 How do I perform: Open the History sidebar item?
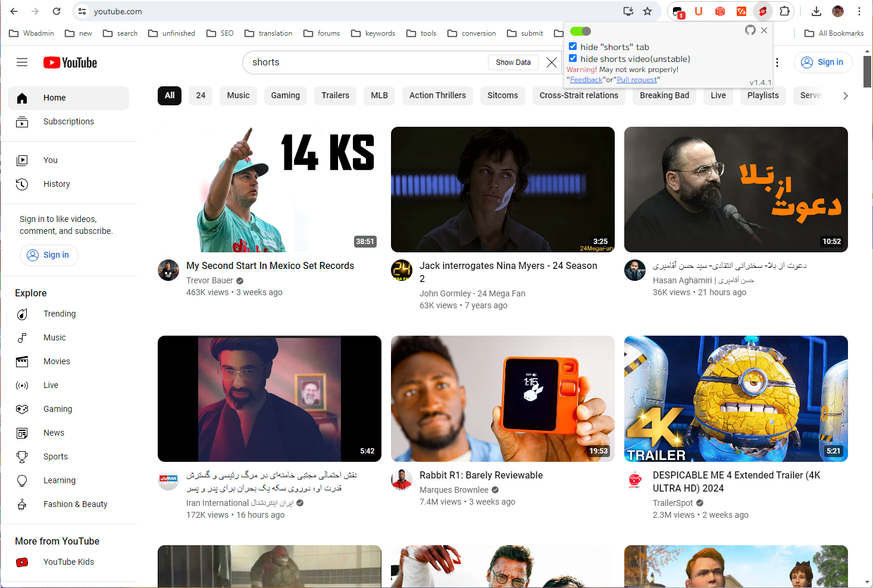57,184
